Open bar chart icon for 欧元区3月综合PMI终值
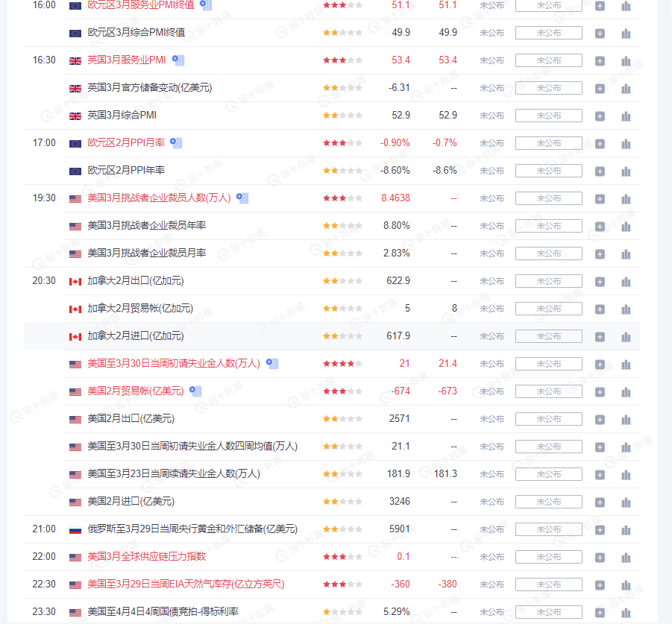Screen dimensions: 672x624 pyautogui.click(x=627, y=34)
